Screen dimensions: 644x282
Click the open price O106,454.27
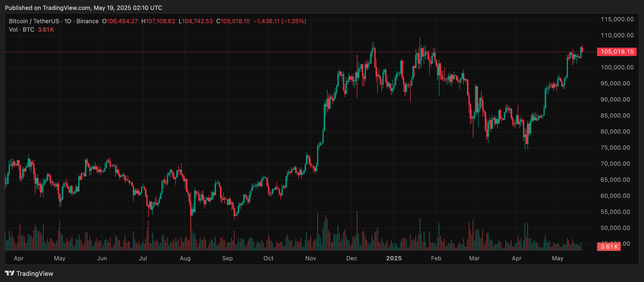[x=120, y=21]
